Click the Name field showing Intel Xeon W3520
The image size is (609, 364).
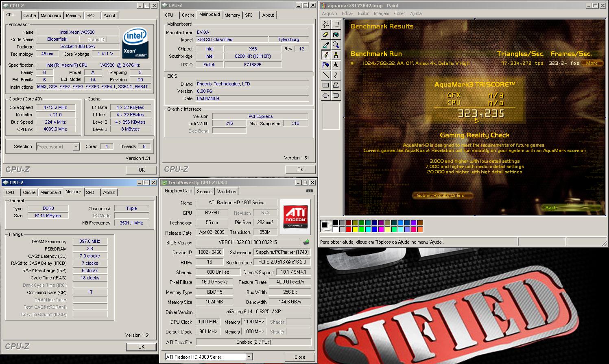coord(77,32)
